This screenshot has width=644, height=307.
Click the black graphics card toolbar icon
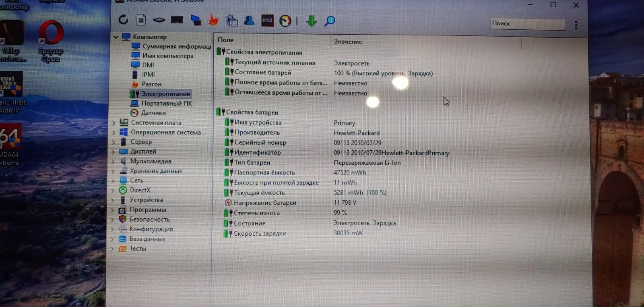click(177, 20)
